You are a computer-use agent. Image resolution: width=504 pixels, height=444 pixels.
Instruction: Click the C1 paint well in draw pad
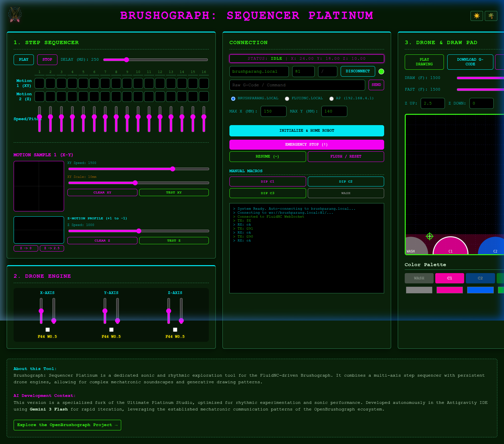tap(451, 246)
